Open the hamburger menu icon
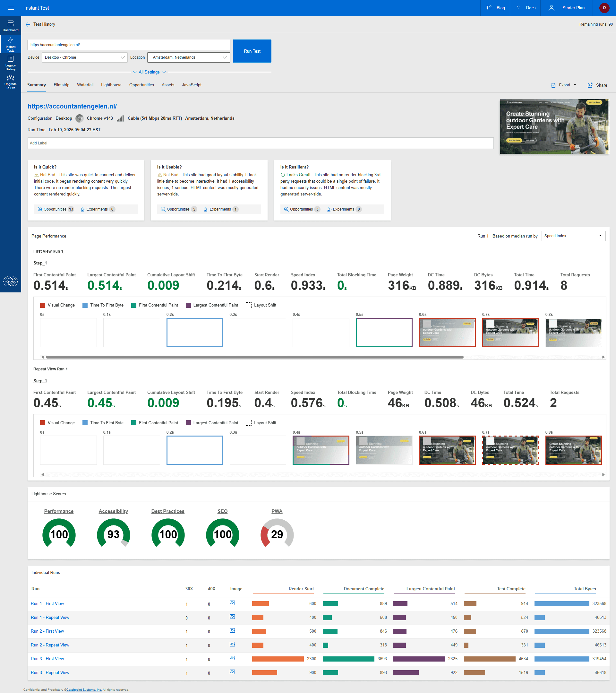This screenshot has height=693, width=616. pos(11,8)
